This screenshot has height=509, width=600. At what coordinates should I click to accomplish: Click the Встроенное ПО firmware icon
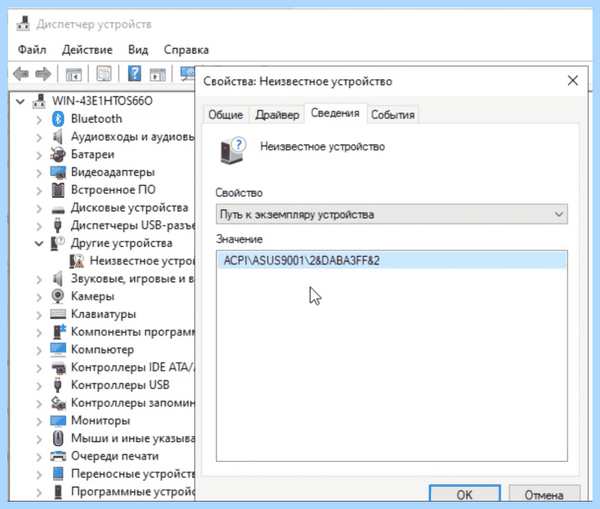pos(58,190)
